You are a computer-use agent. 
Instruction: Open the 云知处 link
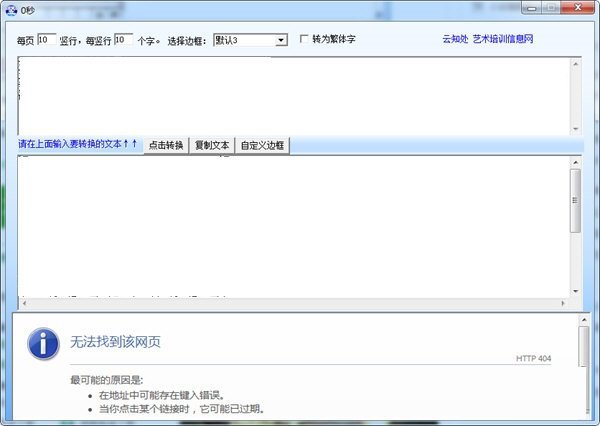(455, 40)
